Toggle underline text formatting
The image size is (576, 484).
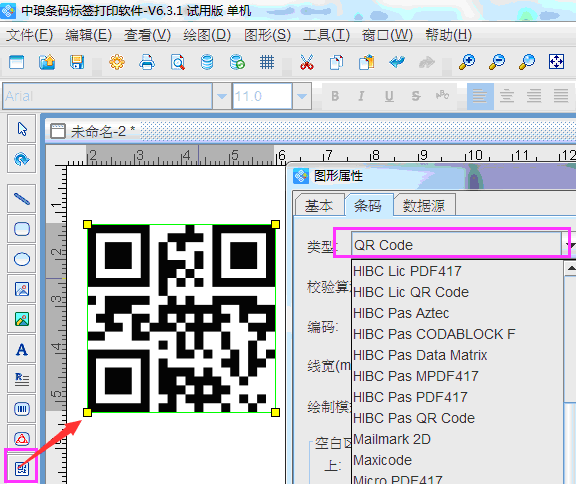[x=389, y=96]
